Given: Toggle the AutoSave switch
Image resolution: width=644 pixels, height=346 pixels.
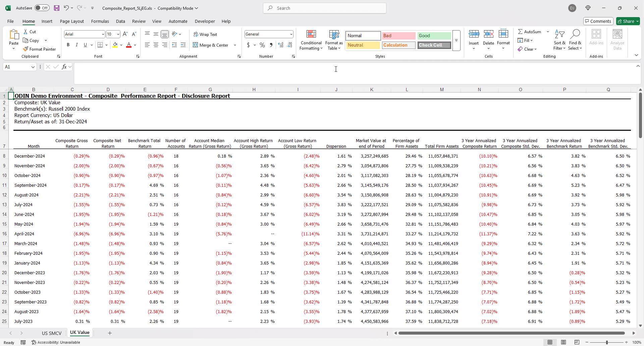Looking at the screenshot, I should pos(42,8).
